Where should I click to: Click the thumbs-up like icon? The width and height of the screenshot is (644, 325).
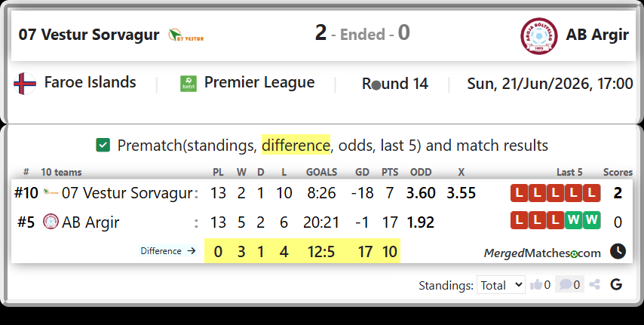pos(535,284)
